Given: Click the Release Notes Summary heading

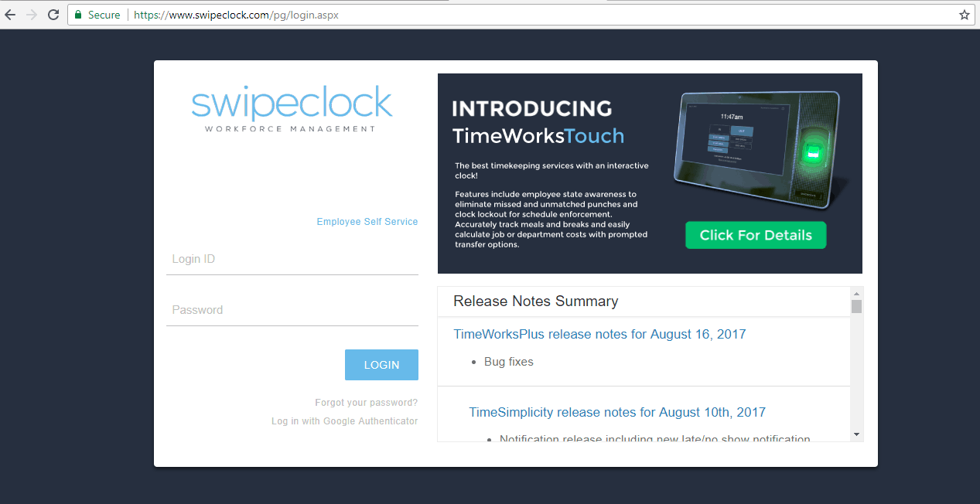Looking at the screenshot, I should coord(536,301).
